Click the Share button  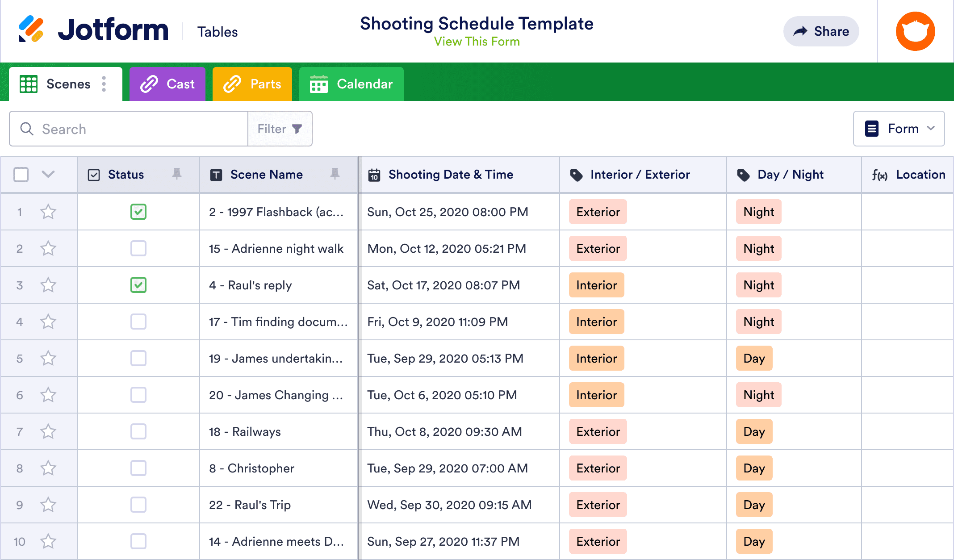(821, 31)
